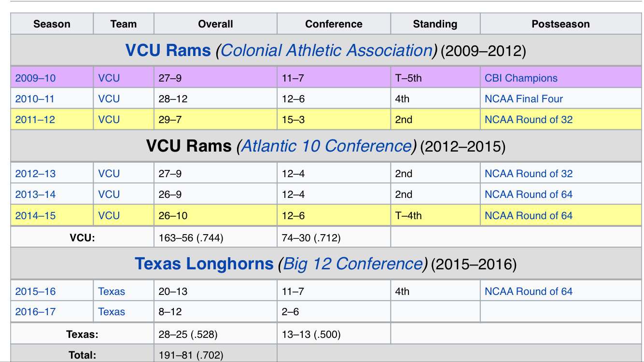The height and width of the screenshot is (362, 644).
Task: Open the Texas Longhorns link
Action: coord(204,264)
